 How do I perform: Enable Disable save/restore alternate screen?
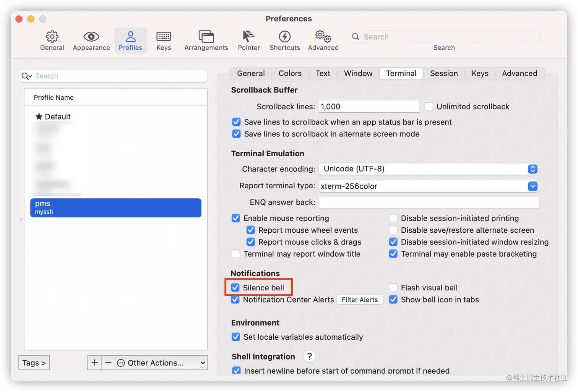[393, 230]
